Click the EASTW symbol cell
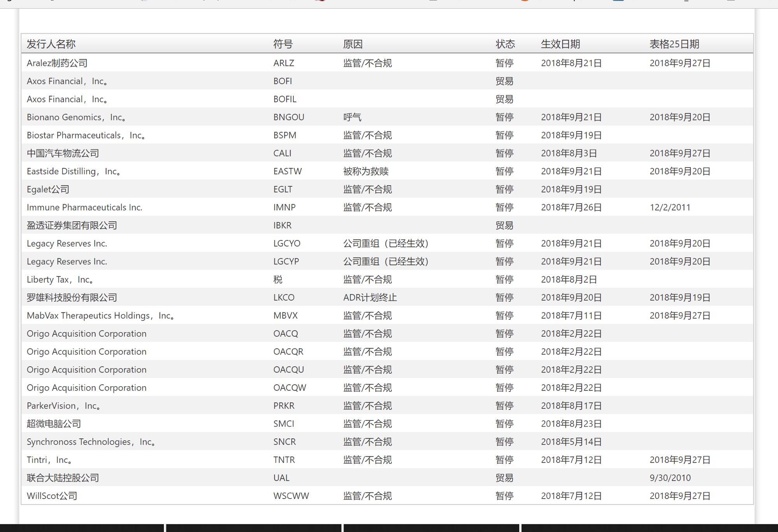The width and height of the screenshot is (778, 532). [287, 171]
